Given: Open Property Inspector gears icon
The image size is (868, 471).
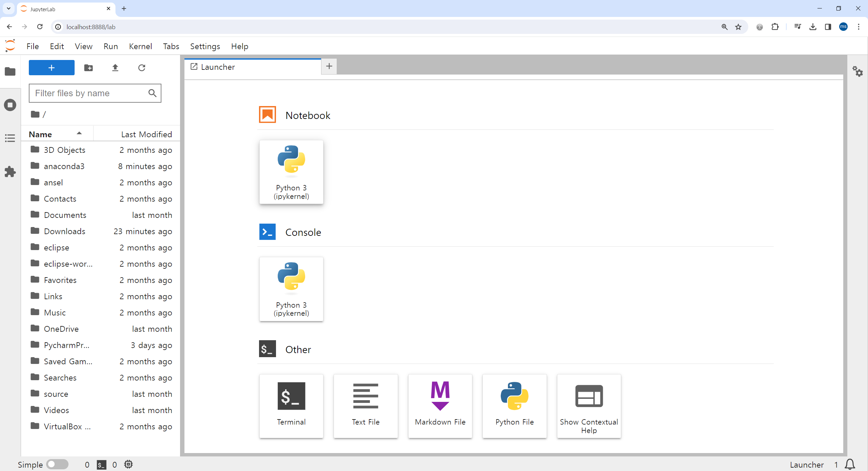Looking at the screenshot, I should coord(857,71).
